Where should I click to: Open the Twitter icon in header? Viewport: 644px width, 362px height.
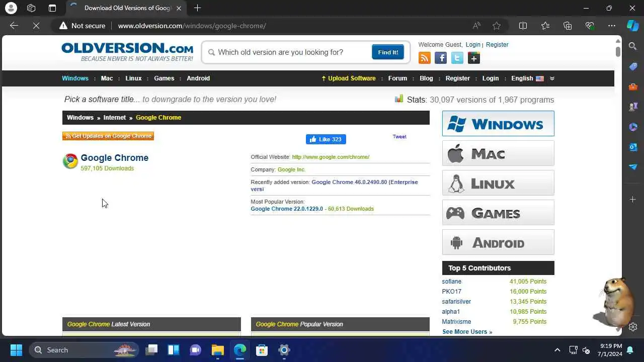[457, 58]
